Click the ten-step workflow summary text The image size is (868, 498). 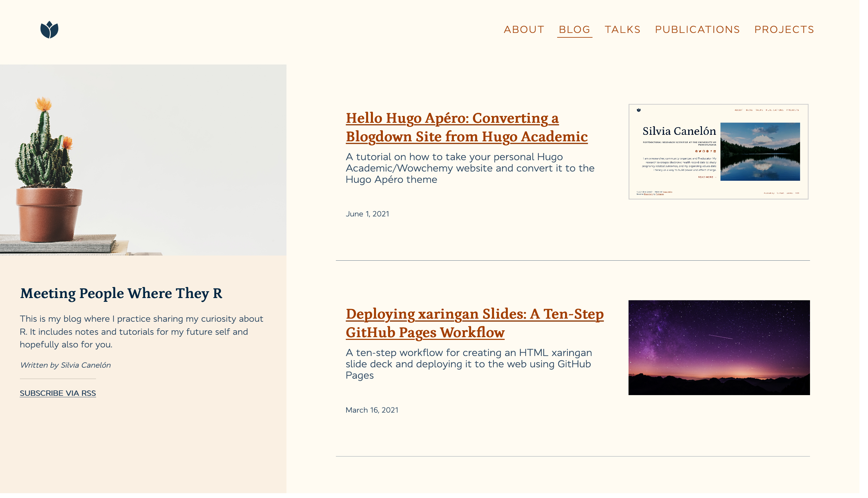coord(468,364)
